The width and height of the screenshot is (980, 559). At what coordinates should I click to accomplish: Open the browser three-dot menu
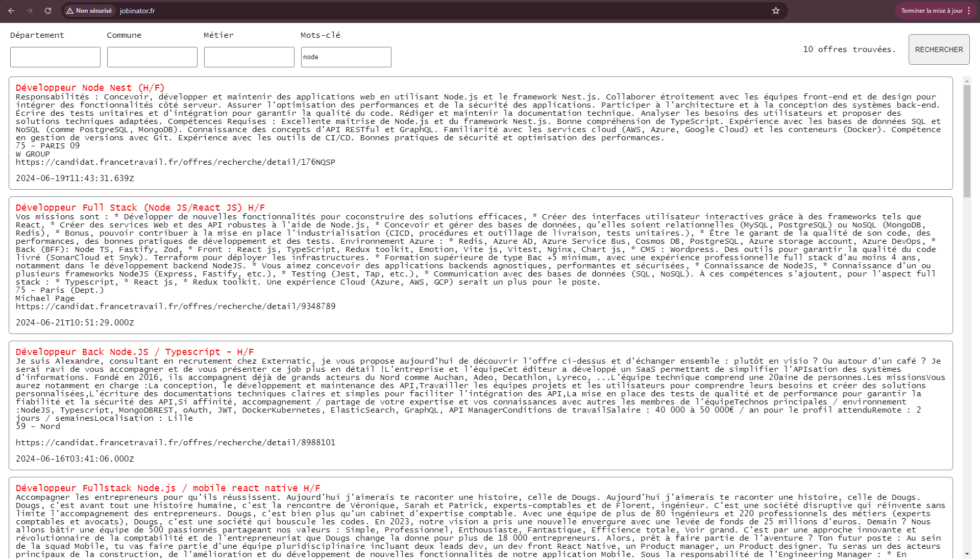[969, 11]
